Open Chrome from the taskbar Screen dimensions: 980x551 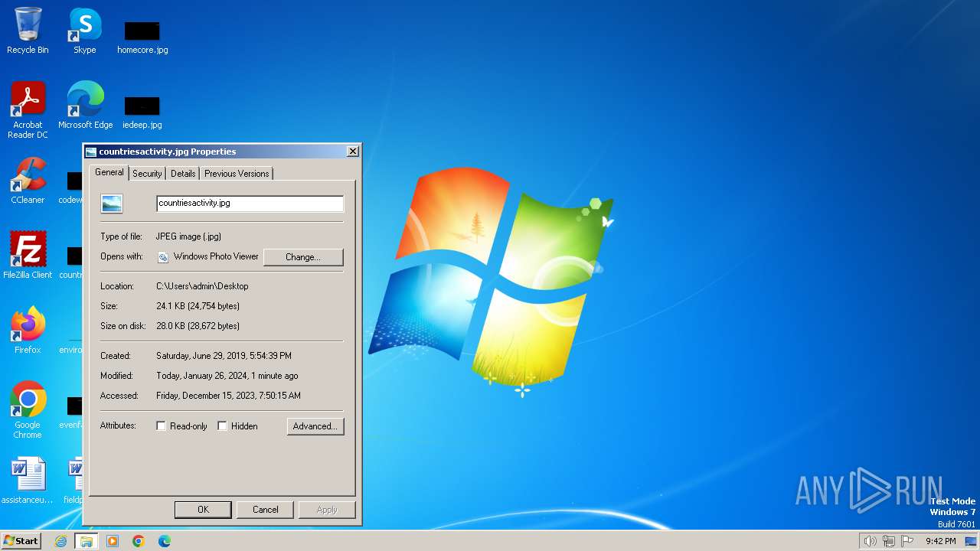pyautogui.click(x=139, y=541)
